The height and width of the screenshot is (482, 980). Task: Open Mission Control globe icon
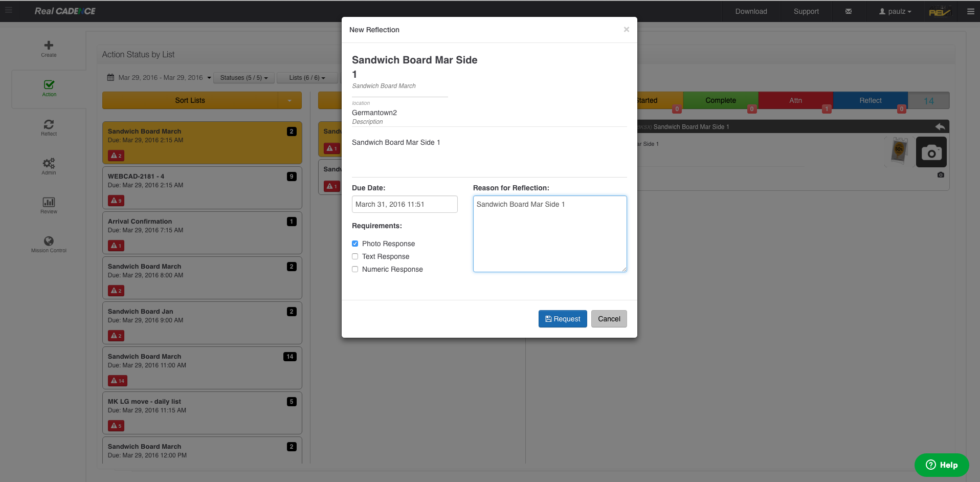(x=49, y=242)
